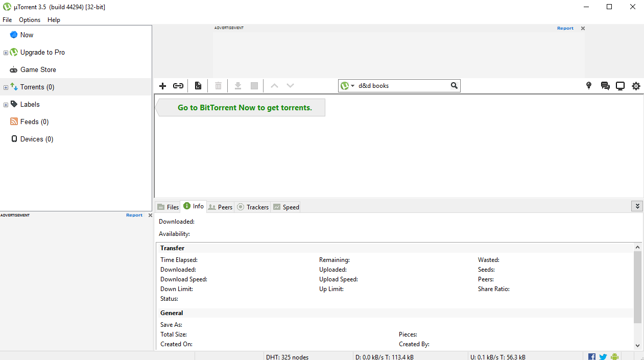
Task: Click the Facebook icon in status bar
Action: (x=592, y=357)
